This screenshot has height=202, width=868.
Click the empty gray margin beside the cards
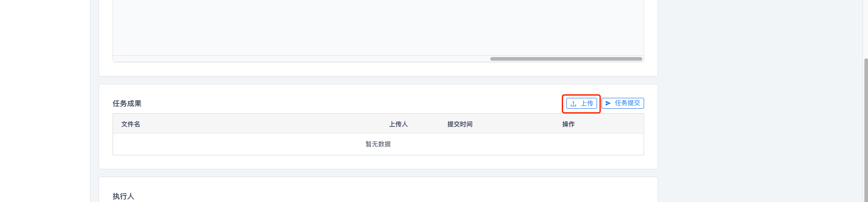pos(760,101)
